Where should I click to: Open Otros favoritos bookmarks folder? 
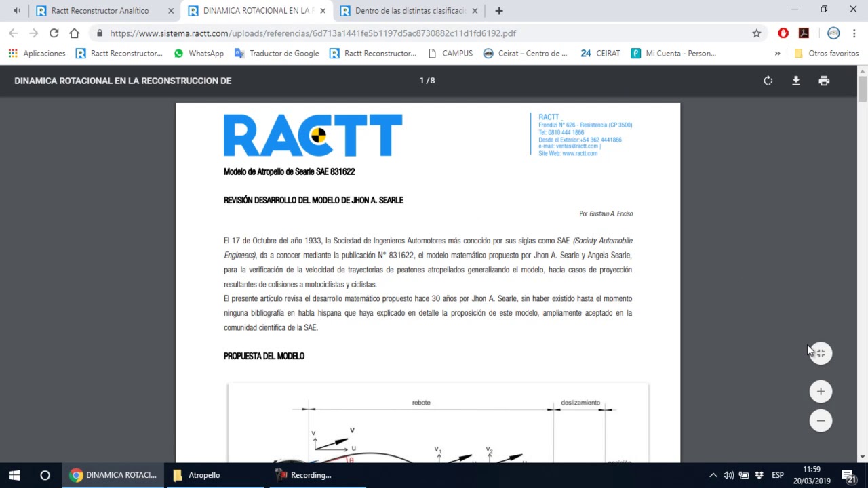(x=826, y=54)
